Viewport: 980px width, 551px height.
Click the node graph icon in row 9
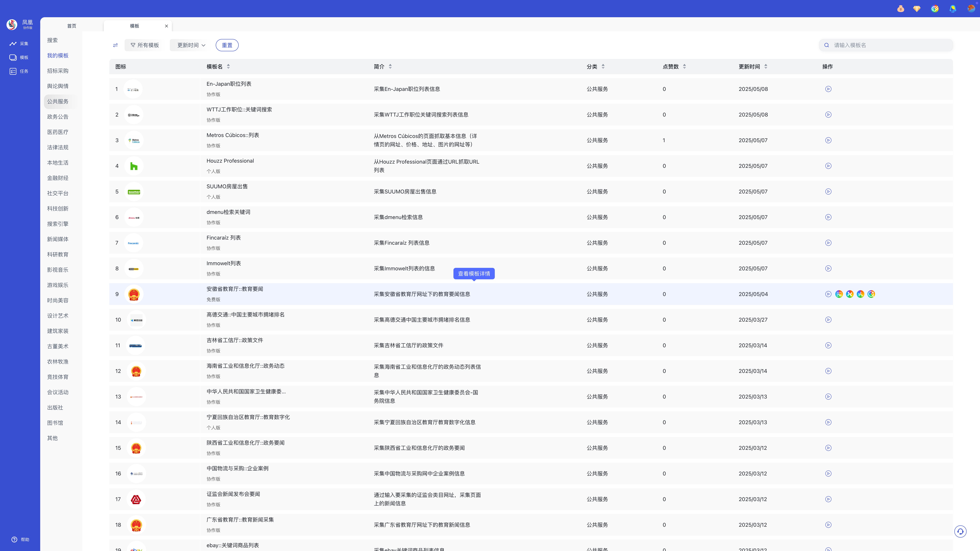pos(861,294)
